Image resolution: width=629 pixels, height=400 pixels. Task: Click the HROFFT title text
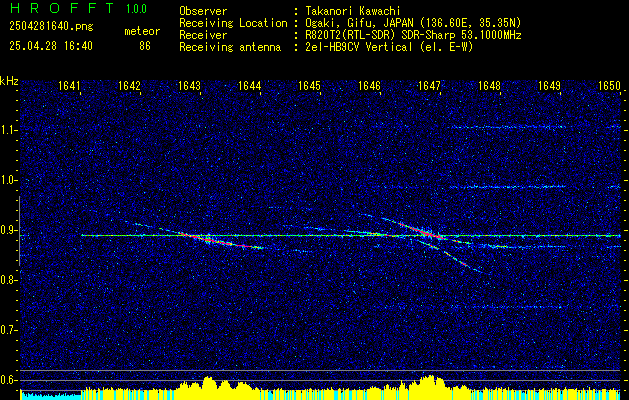[x=62, y=8]
